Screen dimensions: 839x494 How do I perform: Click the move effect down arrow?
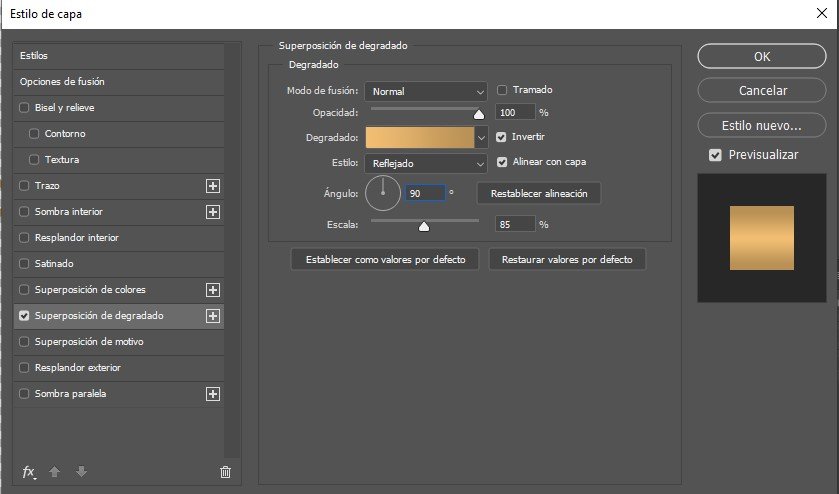(81, 472)
